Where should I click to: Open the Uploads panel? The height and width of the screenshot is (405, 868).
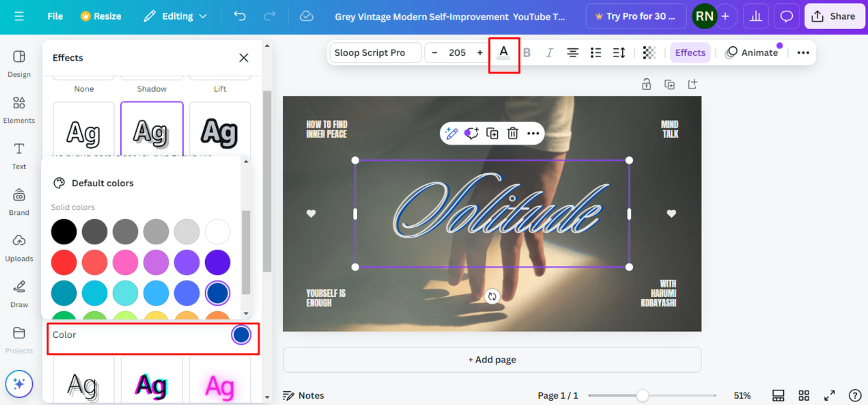click(19, 247)
